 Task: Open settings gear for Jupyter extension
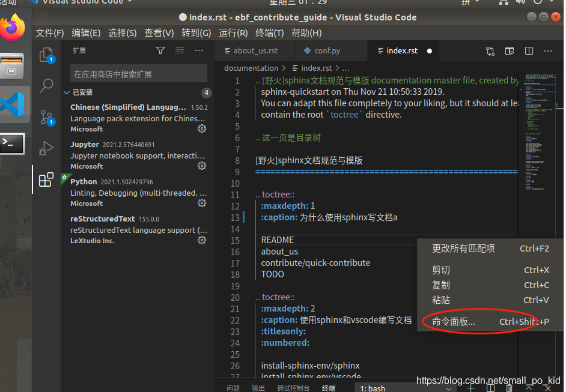(x=202, y=166)
